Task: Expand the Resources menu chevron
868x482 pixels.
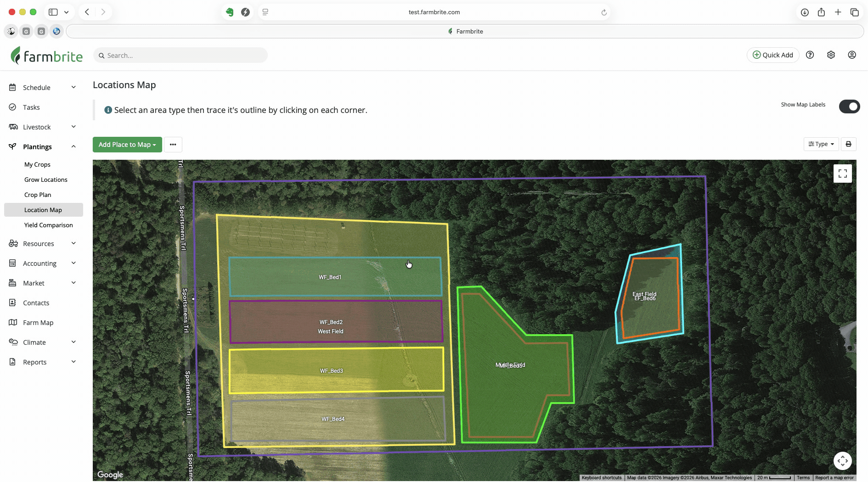Action: 73,243
